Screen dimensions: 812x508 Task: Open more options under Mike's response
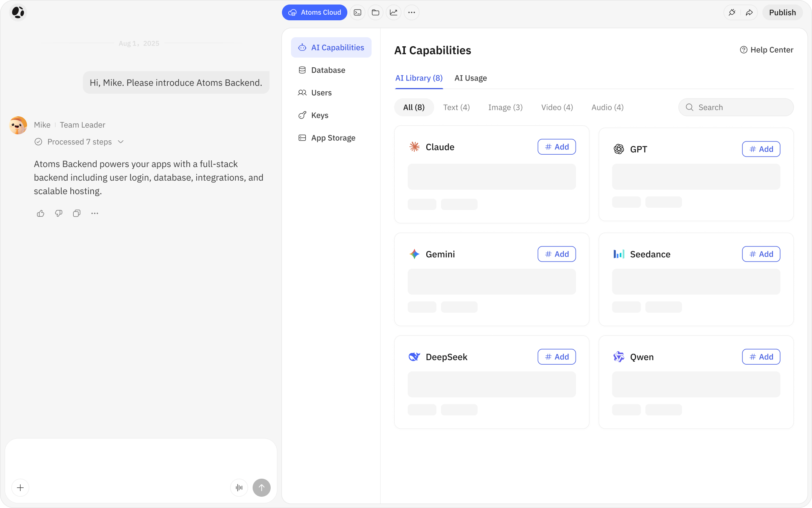pyautogui.click(x=95, y=213)
